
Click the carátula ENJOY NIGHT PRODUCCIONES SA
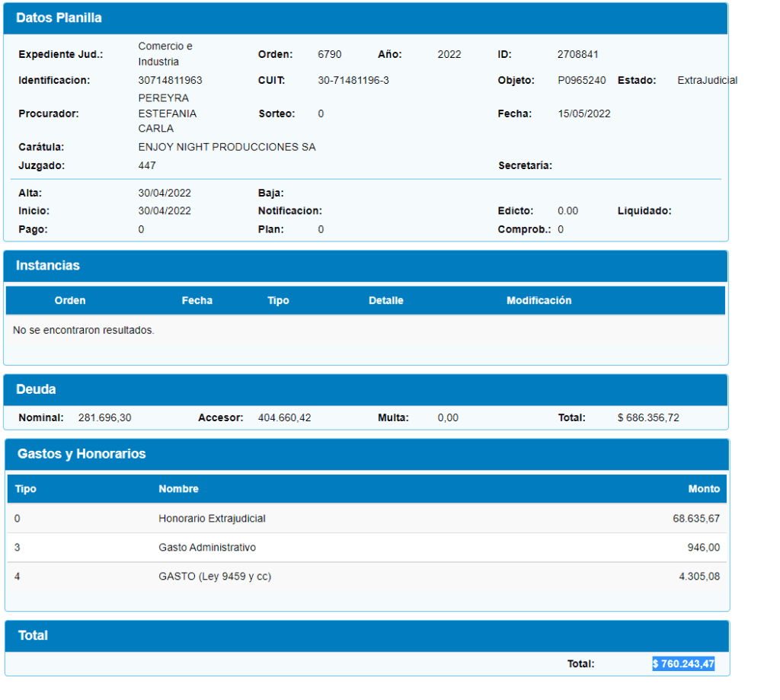click(x=226, y=147)
